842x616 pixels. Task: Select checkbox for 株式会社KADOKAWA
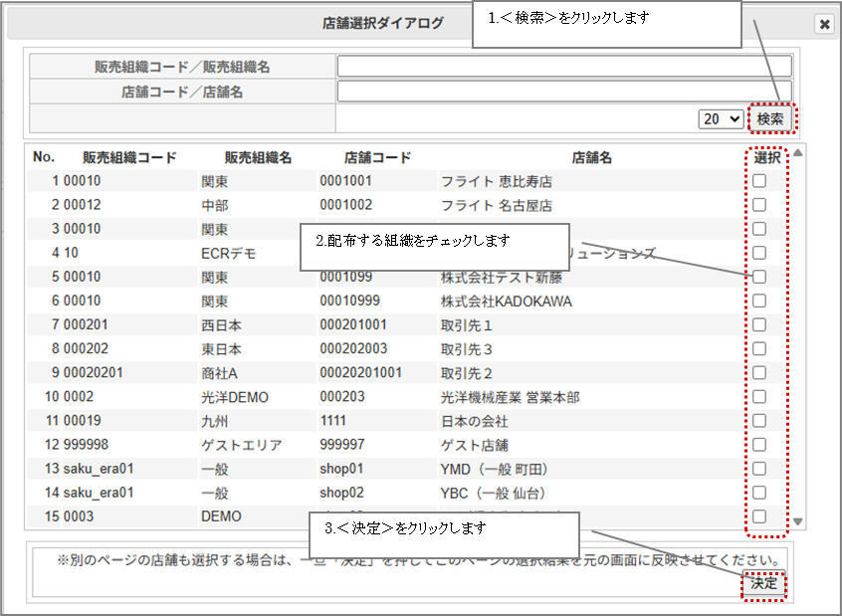pos(759,301)
